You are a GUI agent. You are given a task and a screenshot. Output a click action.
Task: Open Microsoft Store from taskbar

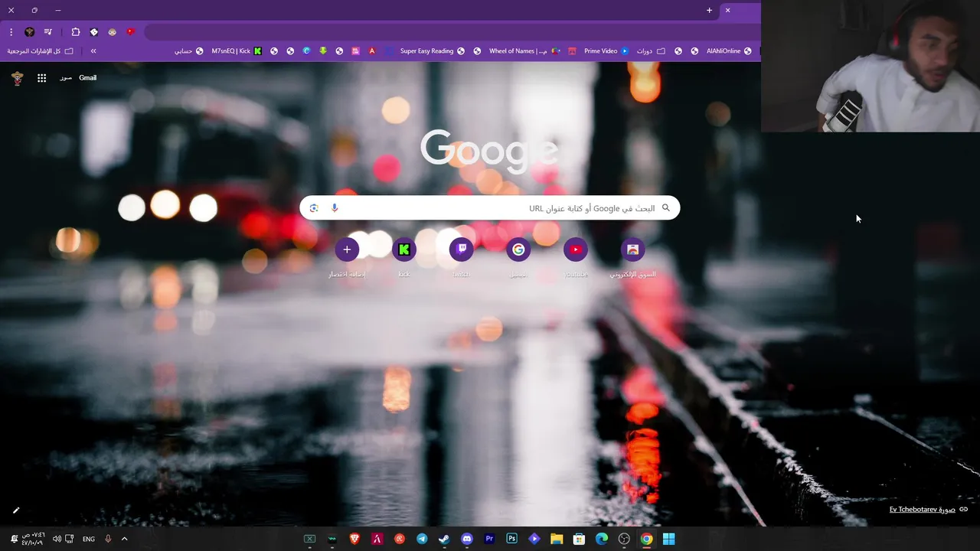point(579,539)
